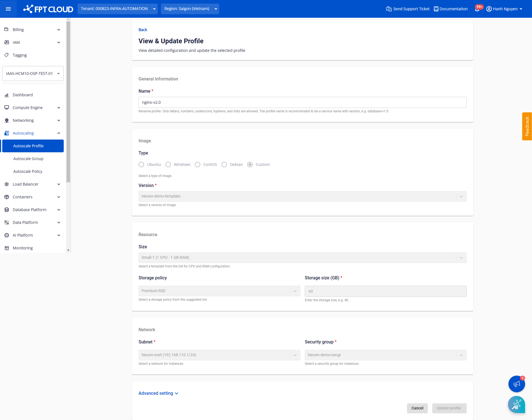532x420 pixels.
Task: Open the hamburger navigation menu
Action: 8,9
